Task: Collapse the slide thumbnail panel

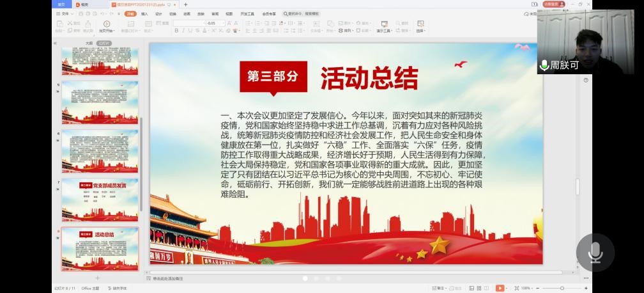Action: (x=55, y=43)
